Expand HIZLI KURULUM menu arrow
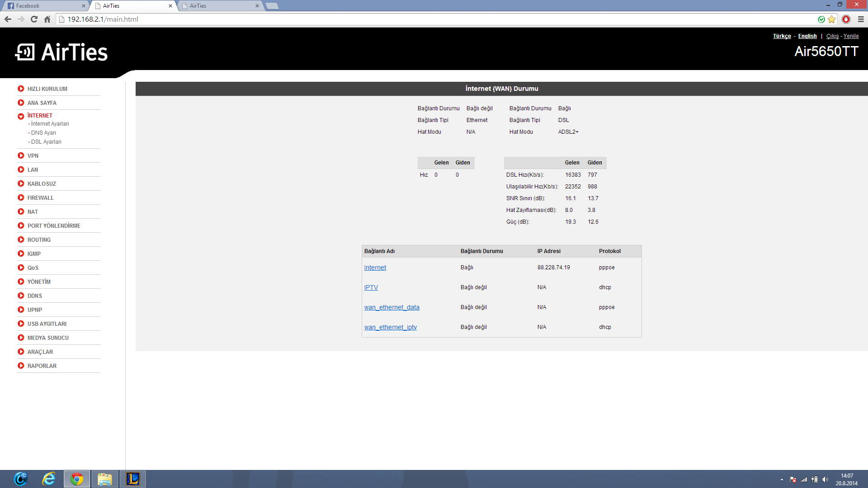 [21, 89]
